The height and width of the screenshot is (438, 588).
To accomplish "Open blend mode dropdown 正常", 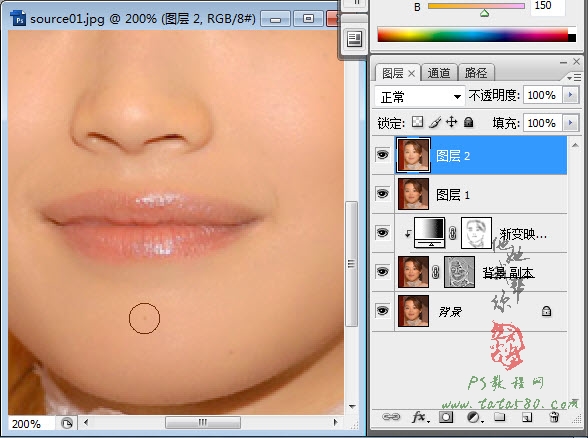I will coord(420,97).
